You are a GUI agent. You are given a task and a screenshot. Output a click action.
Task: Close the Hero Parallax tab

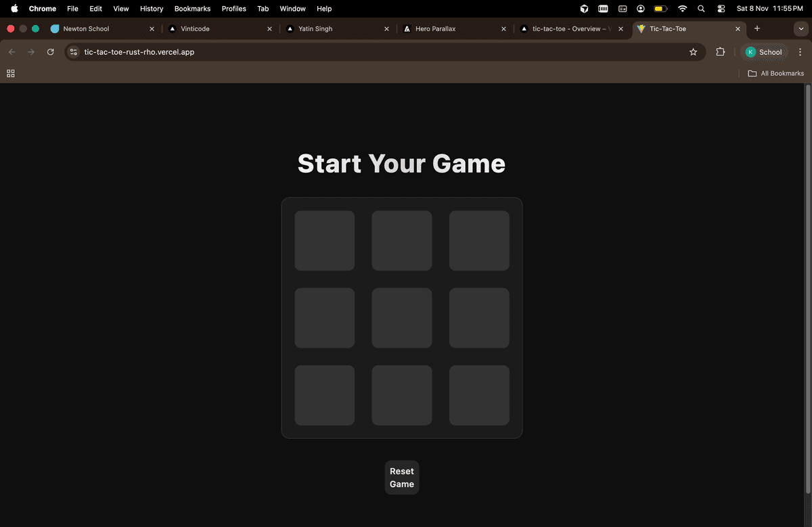[503, 29]
